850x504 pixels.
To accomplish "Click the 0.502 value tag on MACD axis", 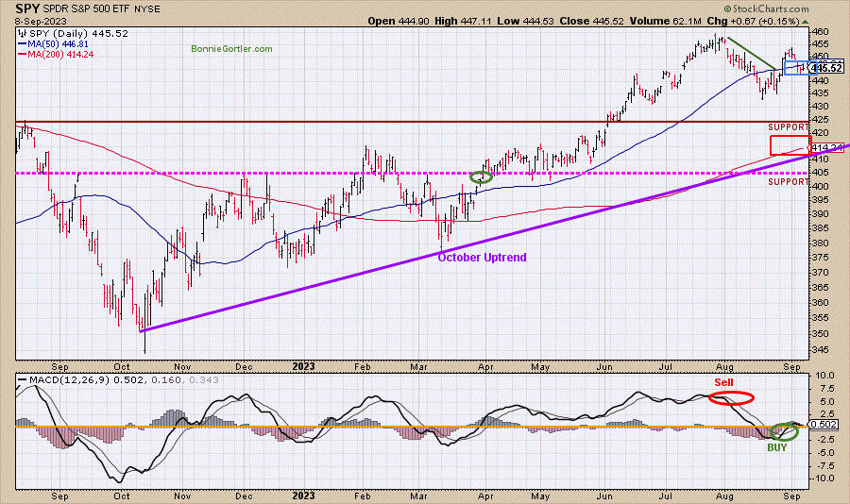I will [824, 425].
